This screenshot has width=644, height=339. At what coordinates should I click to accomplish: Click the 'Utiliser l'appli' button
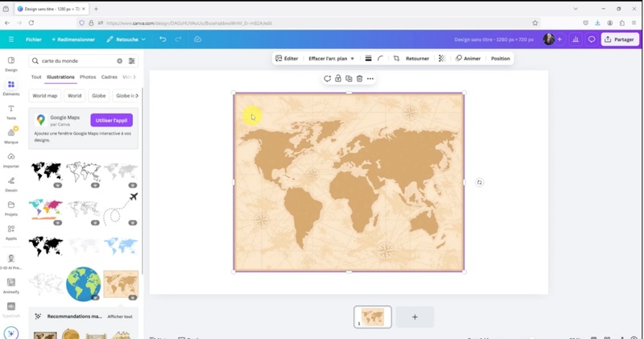(111, 121)
